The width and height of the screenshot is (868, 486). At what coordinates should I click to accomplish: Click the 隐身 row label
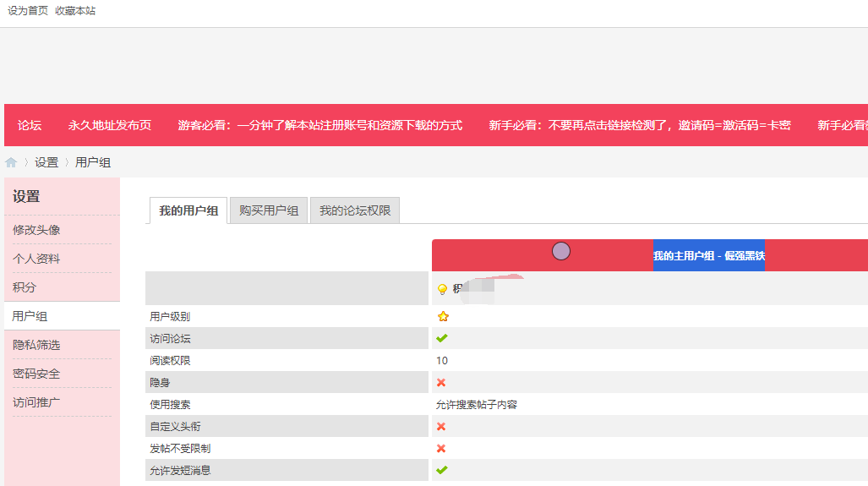(160, 383)
